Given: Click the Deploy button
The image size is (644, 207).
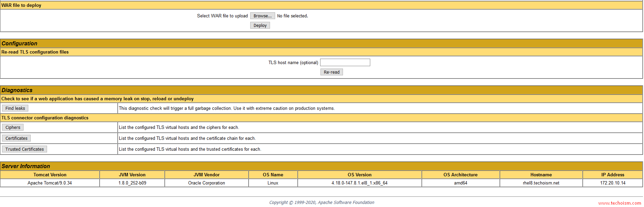Looking at the screenshot, I should click(260, 25).
